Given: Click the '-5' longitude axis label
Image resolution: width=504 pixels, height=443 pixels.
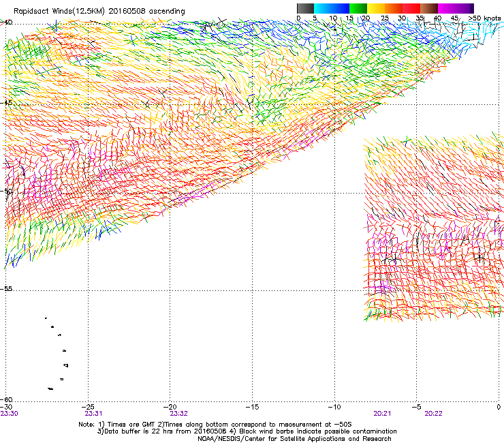Looking at the screenshot, I should click(417, 407).
